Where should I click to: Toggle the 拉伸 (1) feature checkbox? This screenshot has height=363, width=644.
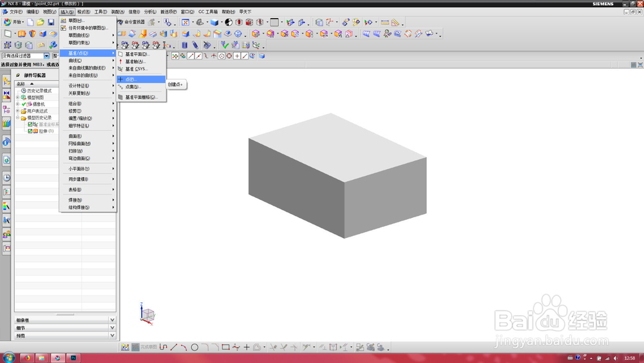pos(30,131)
